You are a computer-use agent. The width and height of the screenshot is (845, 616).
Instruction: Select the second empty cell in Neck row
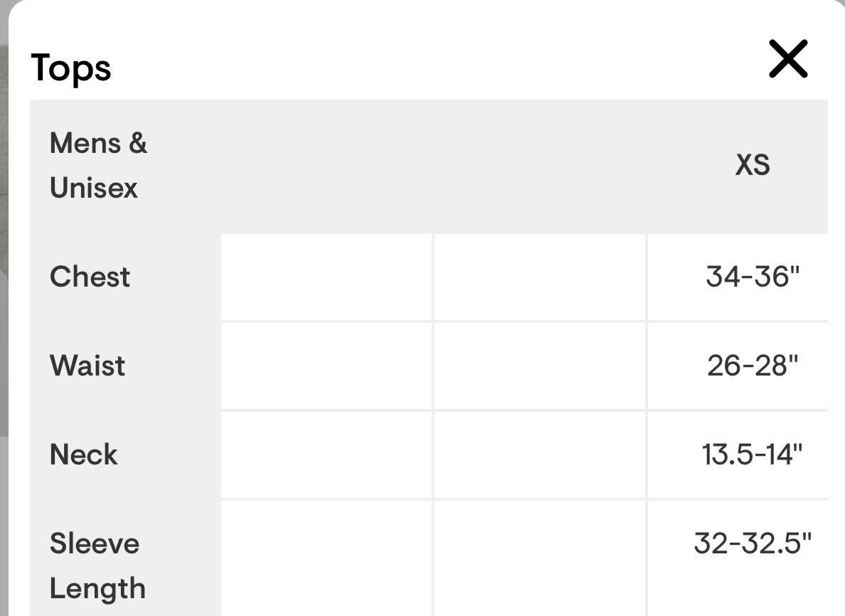pos(539,454)
